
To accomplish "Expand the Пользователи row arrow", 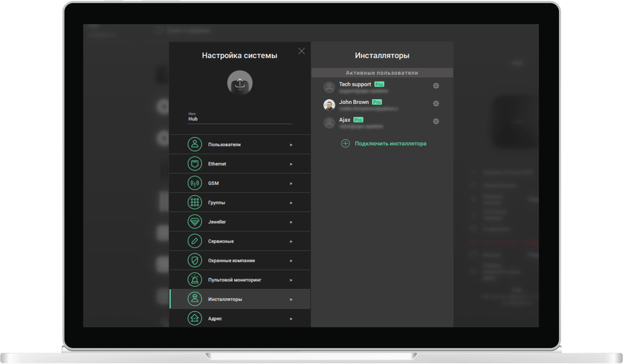I will 291,145.
